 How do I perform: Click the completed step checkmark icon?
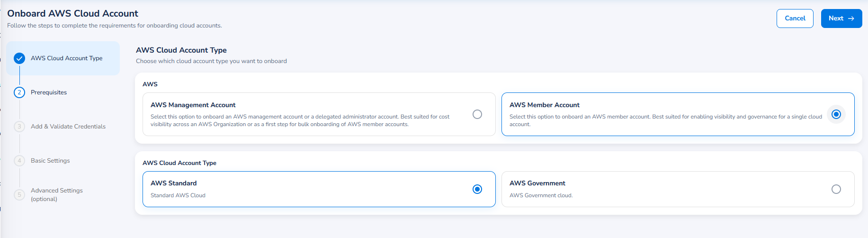click(19, 58)
